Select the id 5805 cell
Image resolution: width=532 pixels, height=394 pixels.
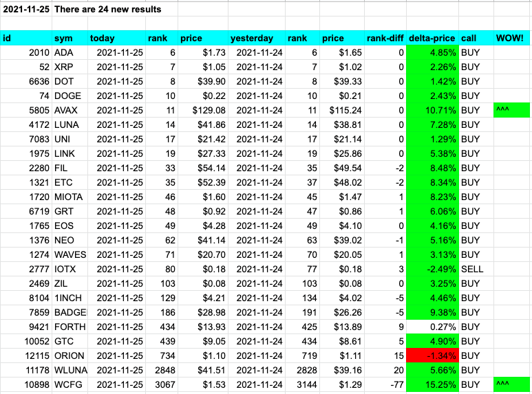[x=26, y=110]
